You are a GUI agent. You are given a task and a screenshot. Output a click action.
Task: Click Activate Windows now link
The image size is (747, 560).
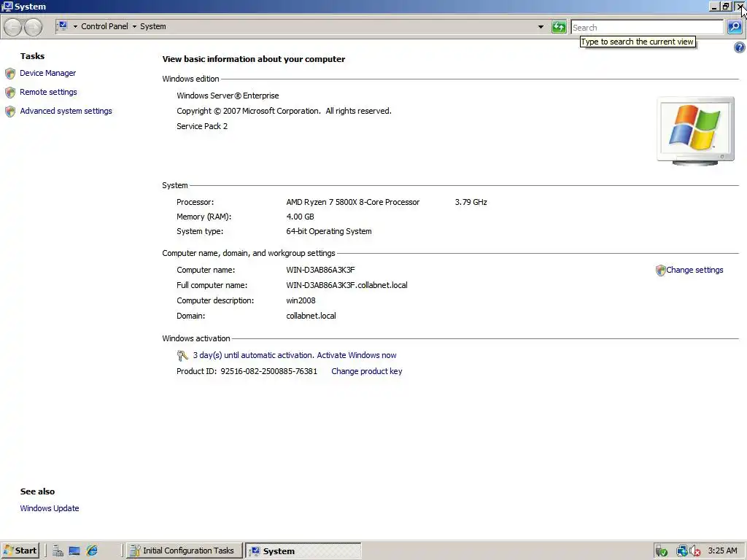356,355
